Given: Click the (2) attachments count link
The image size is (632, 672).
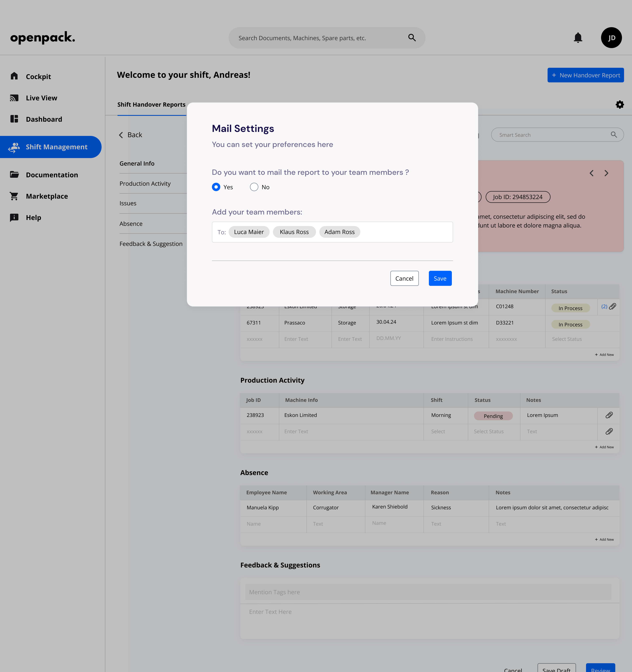Looking at the screenshot, I should 604,306.
